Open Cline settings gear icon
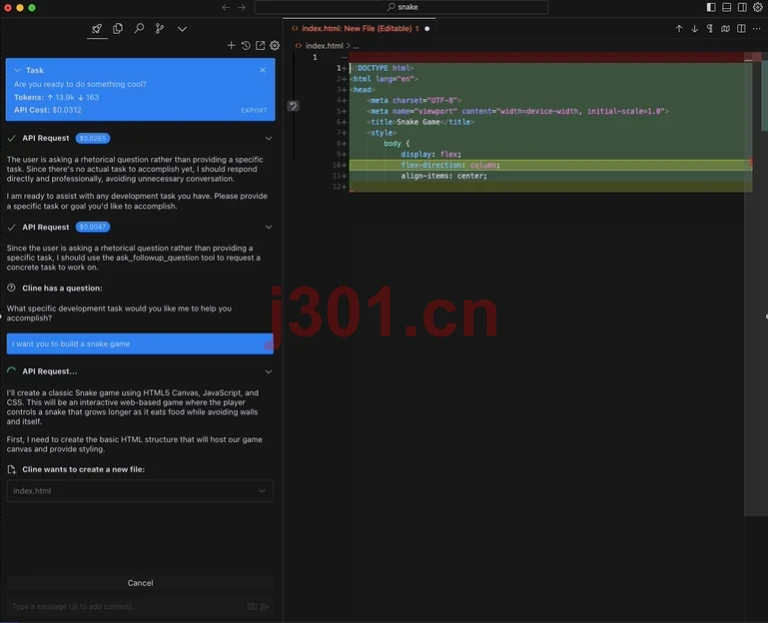Viewport: 768px width, 623px height. (x=275, y=46)
